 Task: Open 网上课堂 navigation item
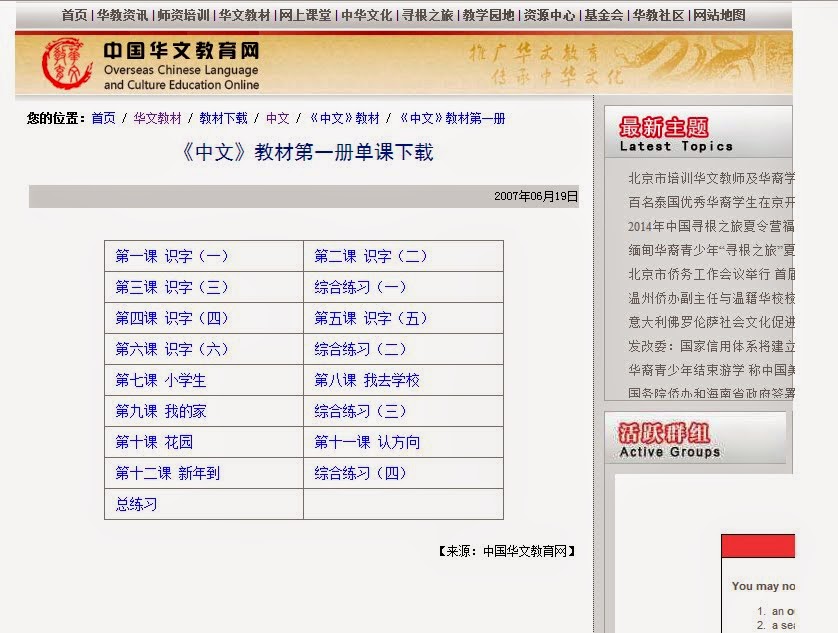click(x=305, y=16)
